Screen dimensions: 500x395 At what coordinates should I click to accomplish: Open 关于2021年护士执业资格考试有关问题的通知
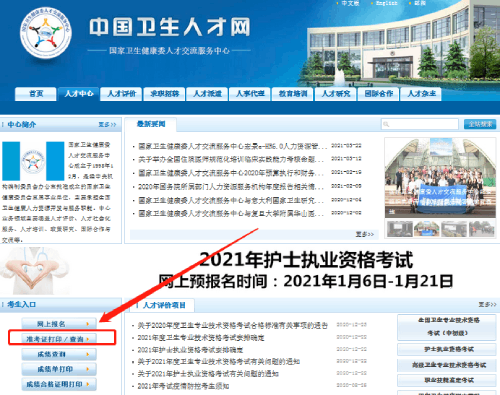pos(208,374)
